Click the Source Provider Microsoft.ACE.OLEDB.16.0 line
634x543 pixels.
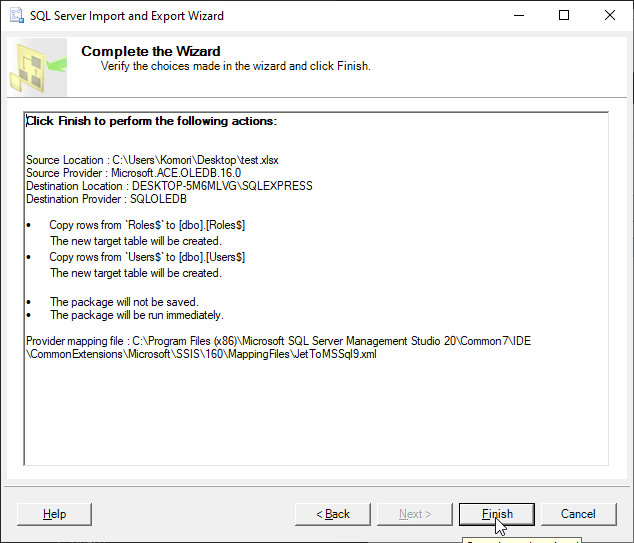point(133,173)
